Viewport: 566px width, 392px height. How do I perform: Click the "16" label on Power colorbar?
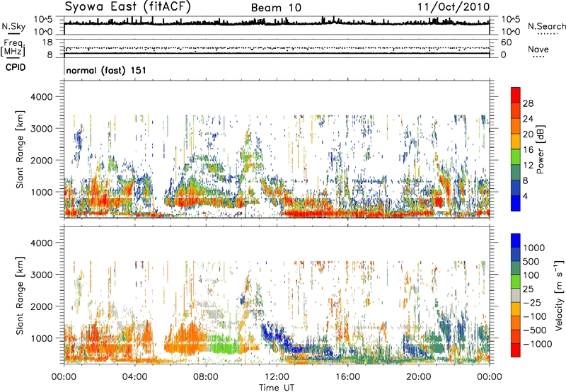pos(528,150)
